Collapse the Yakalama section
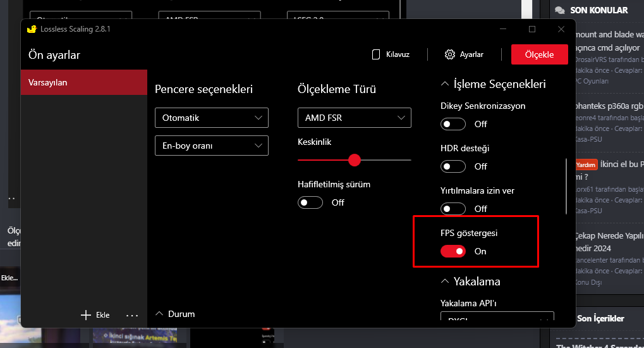 pyautogui.click(x=445, y=282)
